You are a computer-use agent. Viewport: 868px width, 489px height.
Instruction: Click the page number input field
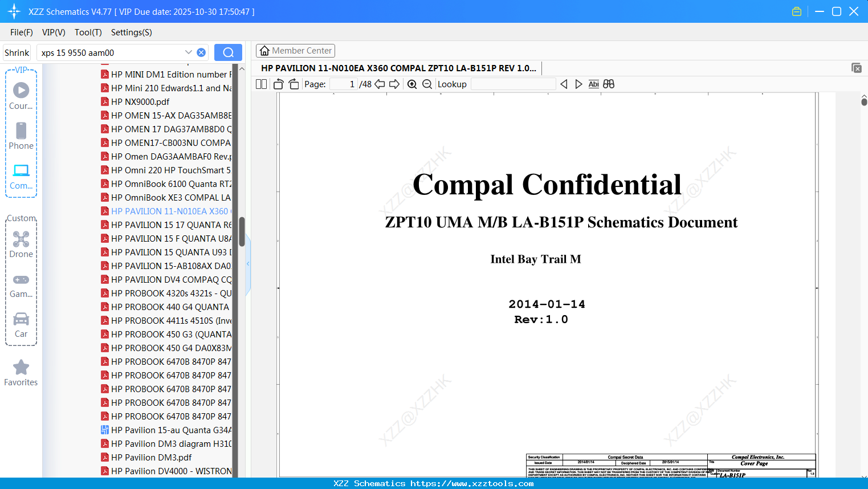coord(344,84)
